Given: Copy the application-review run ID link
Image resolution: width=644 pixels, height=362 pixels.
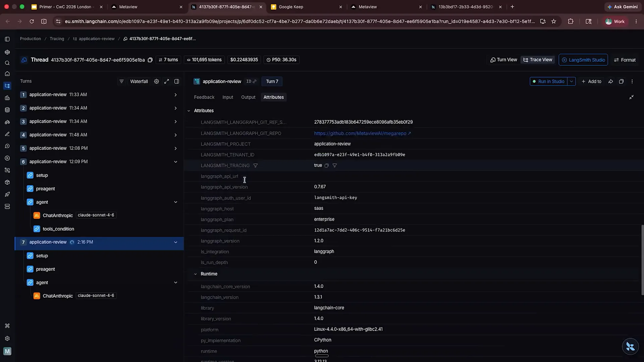Looking at the screenshot, I should point(252,81).
